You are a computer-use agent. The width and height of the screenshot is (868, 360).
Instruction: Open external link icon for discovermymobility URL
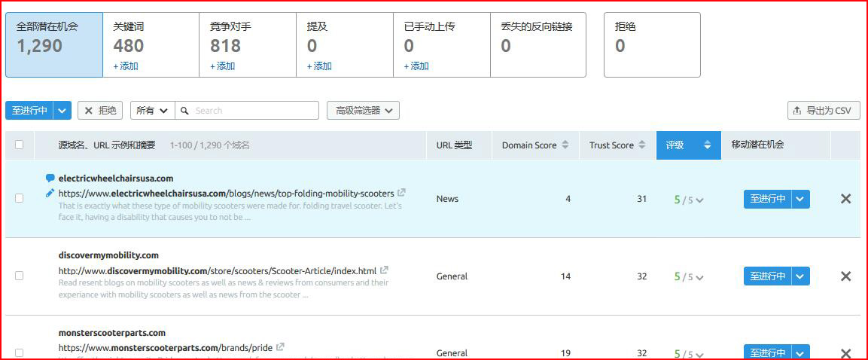385,270
